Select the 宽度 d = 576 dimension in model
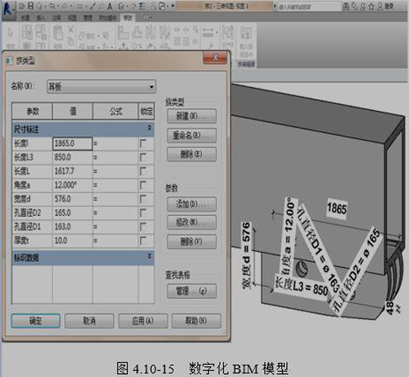 click(x=246, y=255)
